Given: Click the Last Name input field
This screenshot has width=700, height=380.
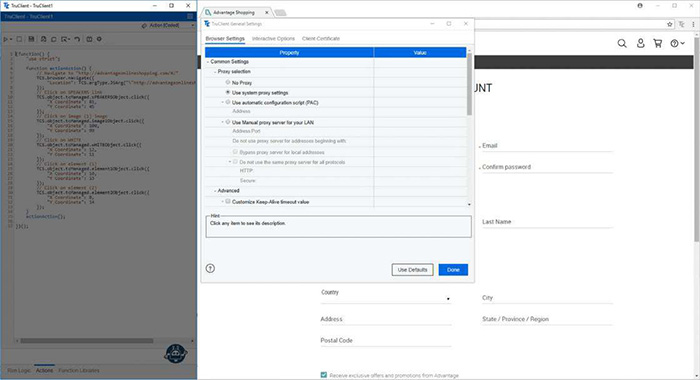Looking at the screenshot, I should 547,222.
